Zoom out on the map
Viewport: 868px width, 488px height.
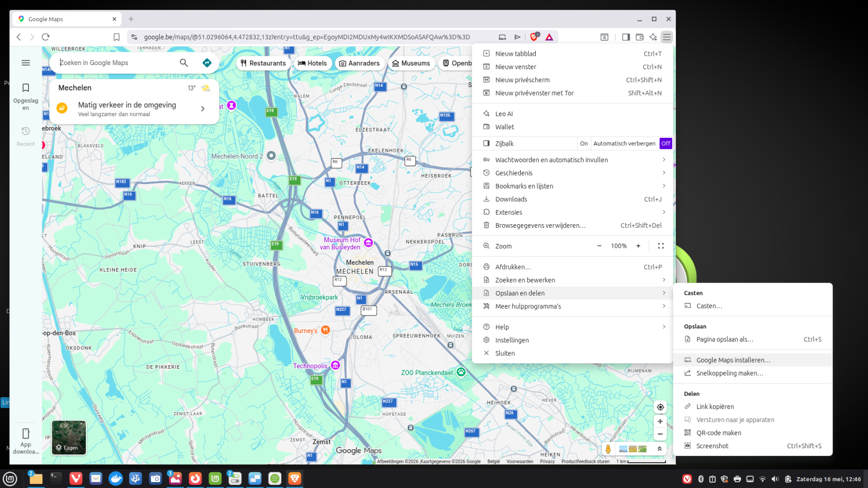(x=660, y=434)
